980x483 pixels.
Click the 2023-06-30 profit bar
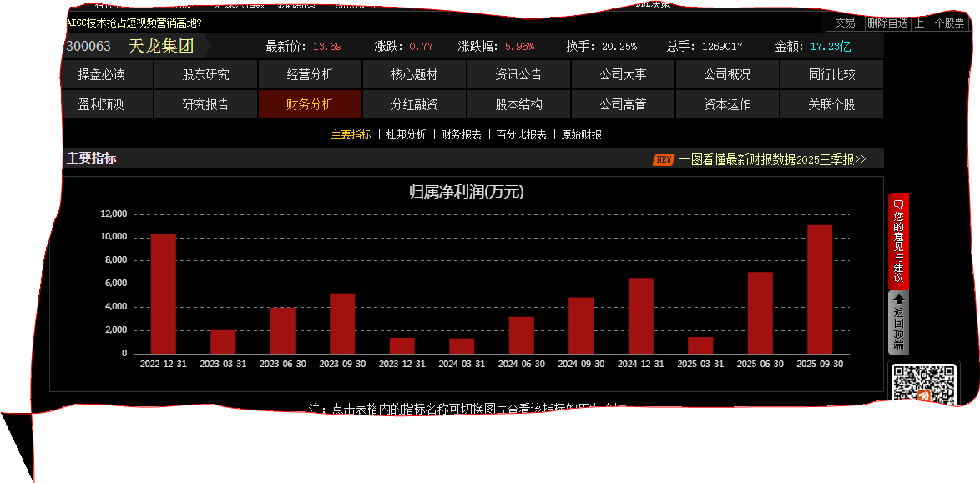click(282, 330)
